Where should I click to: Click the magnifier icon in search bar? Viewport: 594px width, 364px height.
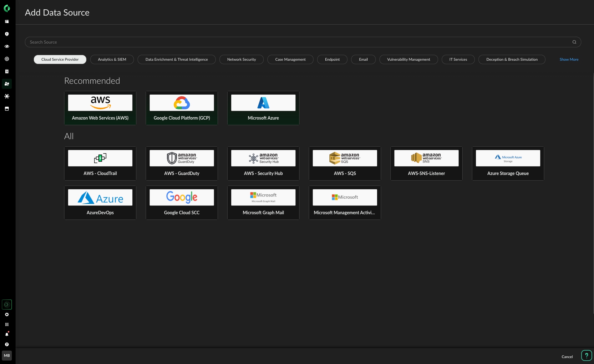574,42
